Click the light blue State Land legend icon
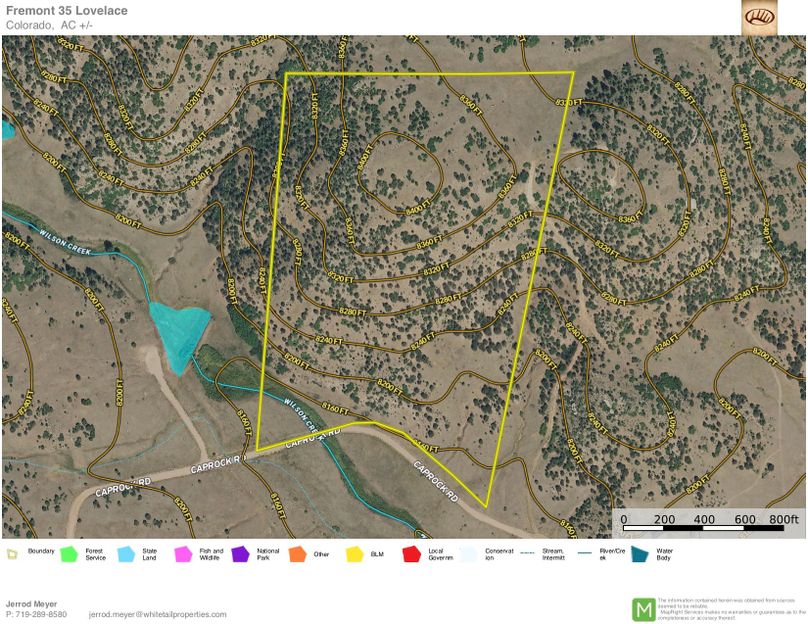 click(x=126, y=552)
